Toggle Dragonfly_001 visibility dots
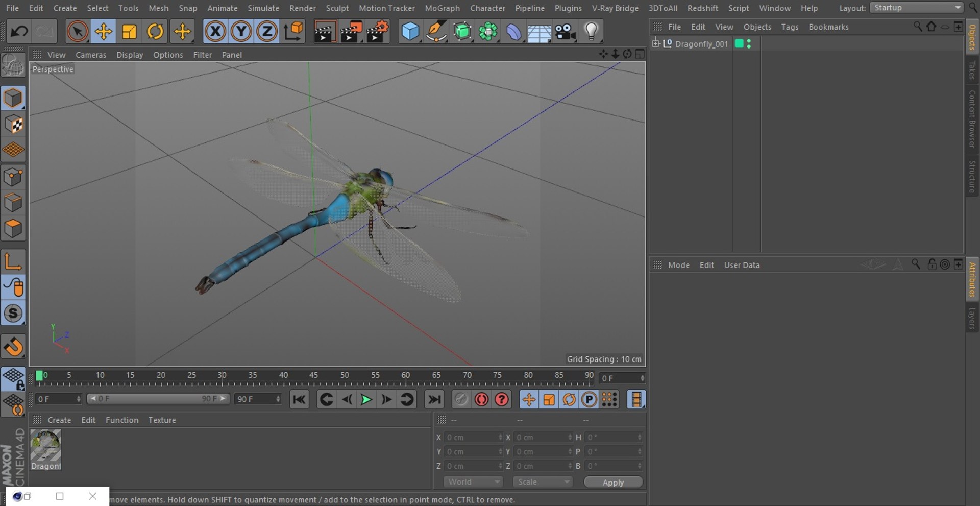The width and height of the screenshot is (980, 506). (x=749, y=43)
